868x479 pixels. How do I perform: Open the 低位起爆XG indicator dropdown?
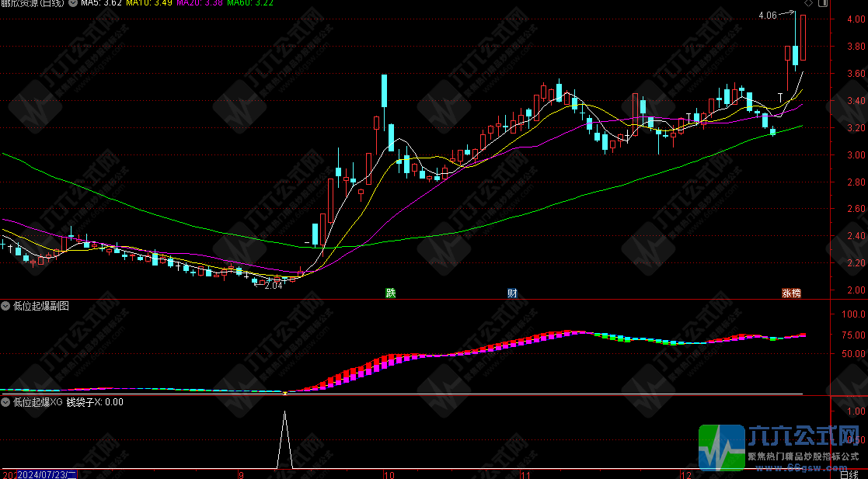tap(7, 402)
